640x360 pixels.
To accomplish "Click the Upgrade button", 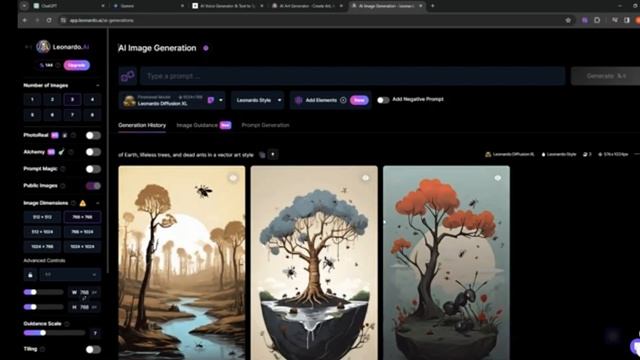I will click(x=76, y=65).
